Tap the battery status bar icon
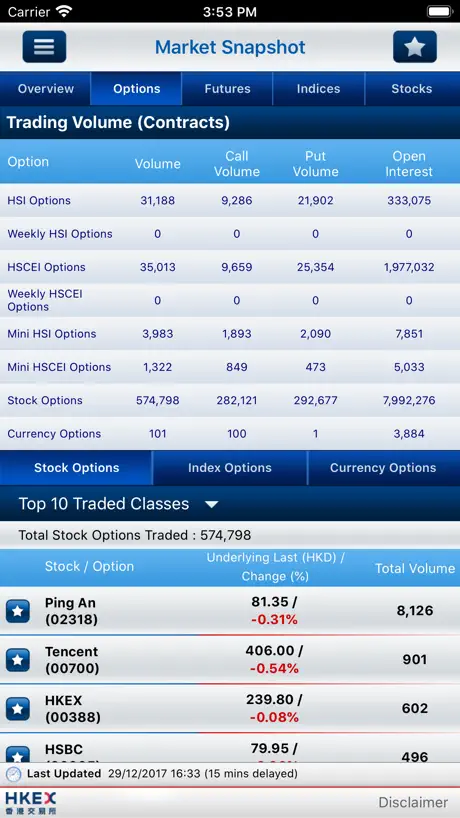Image resolution: width=460 pixels, height=818 pixels. [x=440, y=11]
